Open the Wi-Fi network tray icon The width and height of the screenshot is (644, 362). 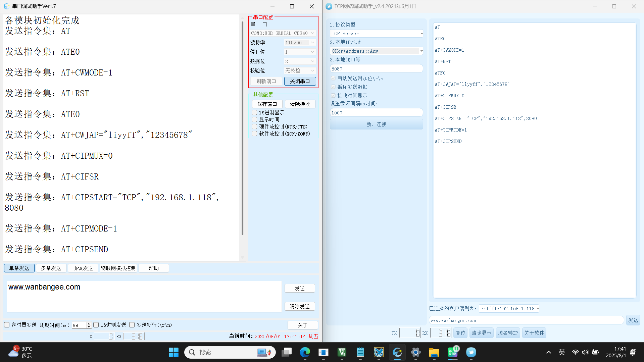pos(576,352)
